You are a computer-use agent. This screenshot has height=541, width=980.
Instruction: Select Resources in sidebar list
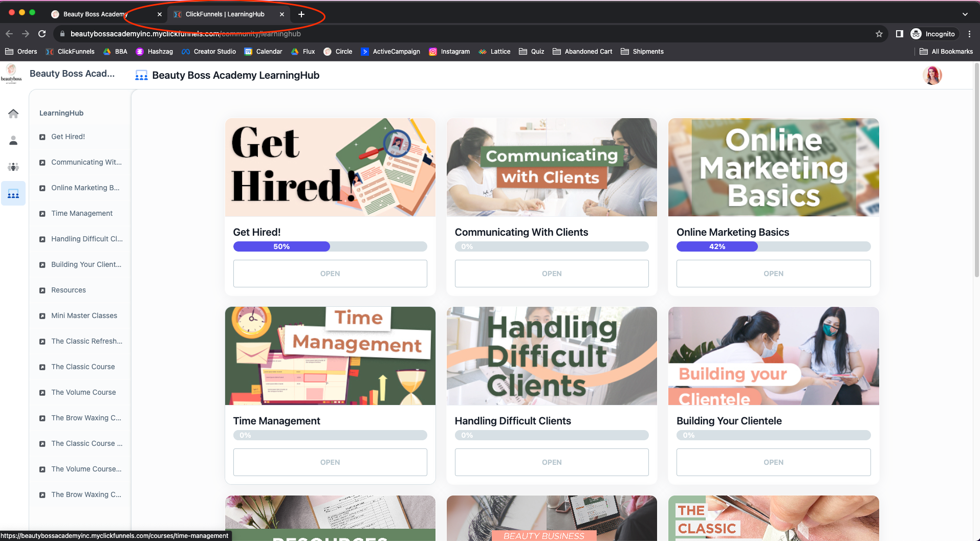pyautogui.click(x=69, y=290)
